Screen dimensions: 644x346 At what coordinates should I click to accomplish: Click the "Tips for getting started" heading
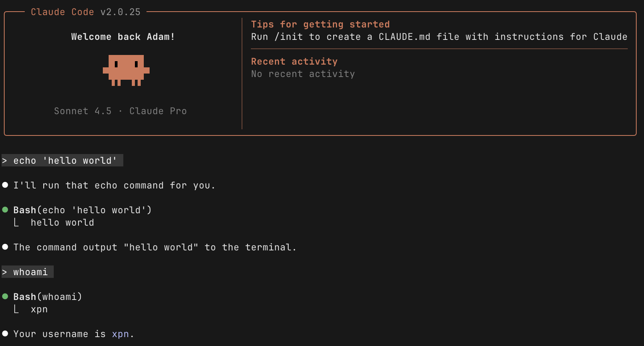(320, 24)
